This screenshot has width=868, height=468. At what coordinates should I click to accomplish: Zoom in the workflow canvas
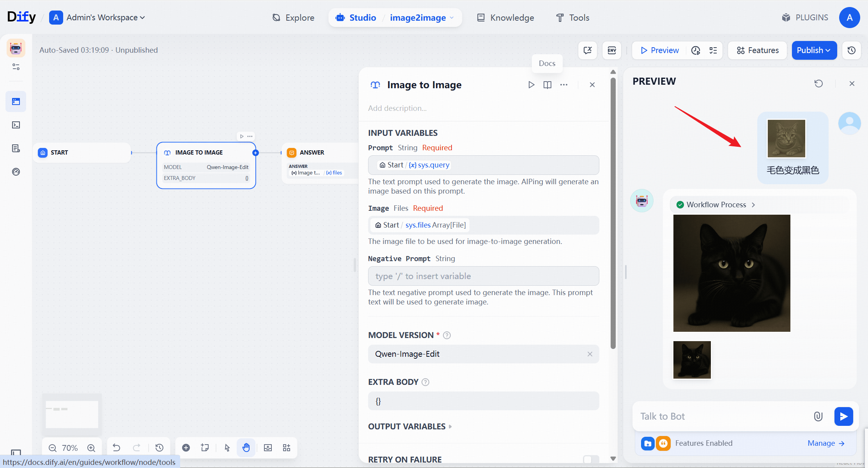(x=91, y=448)
